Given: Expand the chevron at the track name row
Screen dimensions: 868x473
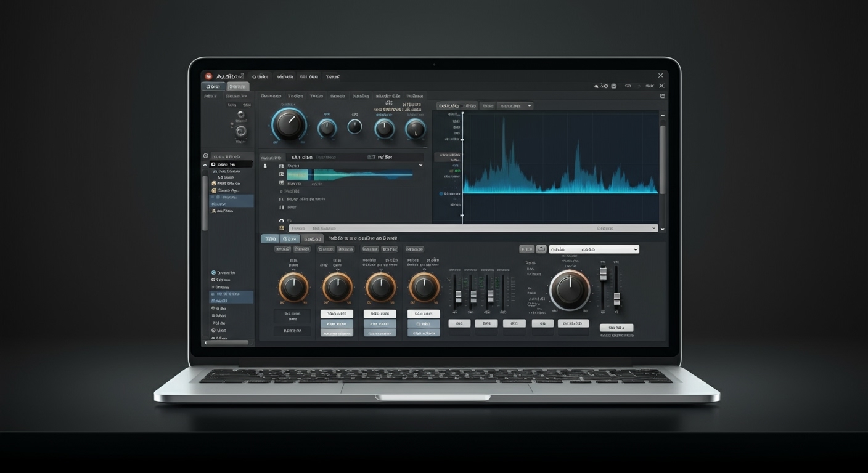Looking at the screenshot, I should pos(421,165).
